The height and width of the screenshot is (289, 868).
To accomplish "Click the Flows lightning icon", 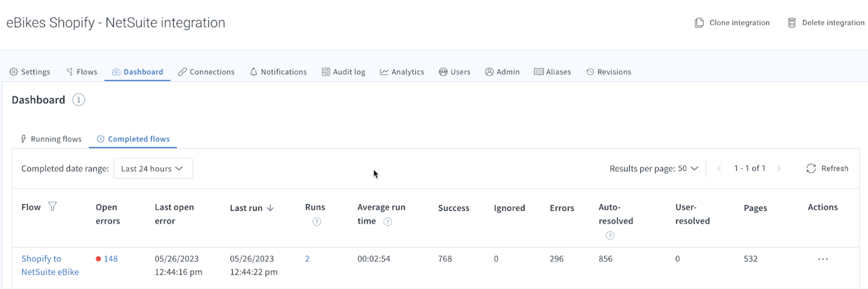I will pyautogui.click(x=70, y=71).
